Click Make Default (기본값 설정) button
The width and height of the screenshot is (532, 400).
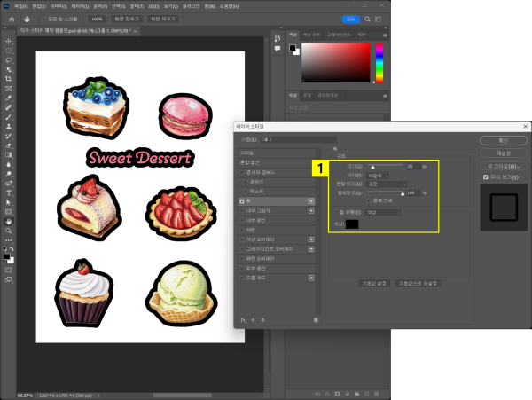coord(374,283)
